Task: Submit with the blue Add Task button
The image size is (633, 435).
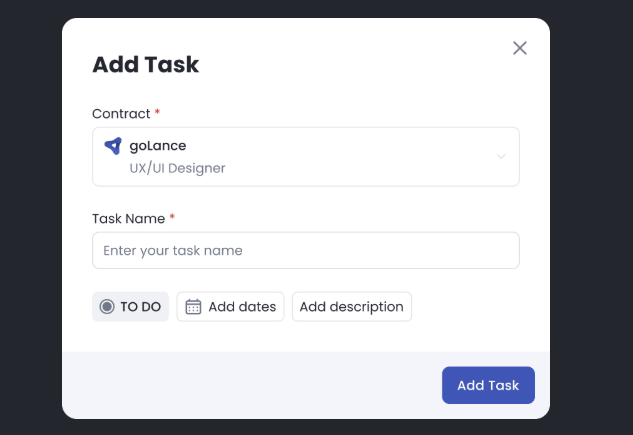Action: [488, 385]
